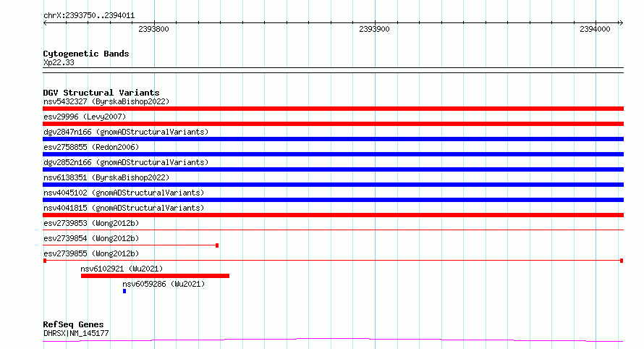644x349 pixels.
Task: Click the magenta DHRSX gene track line
Action: point(333,340)
